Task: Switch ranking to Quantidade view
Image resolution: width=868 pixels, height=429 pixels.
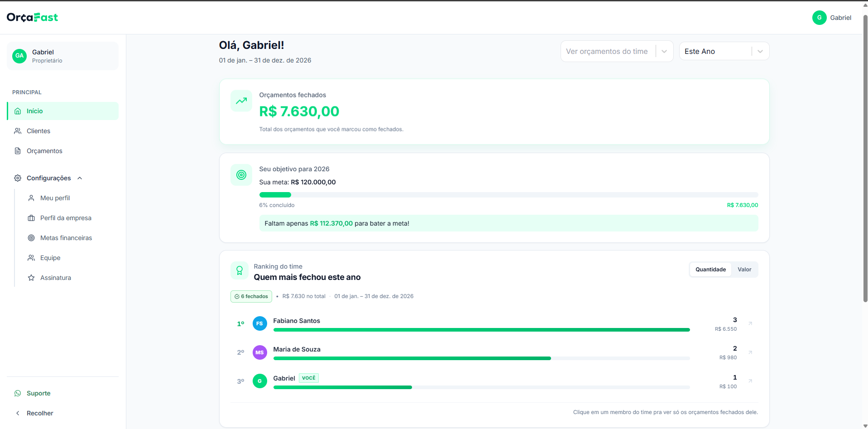Action: coord(710,270)
